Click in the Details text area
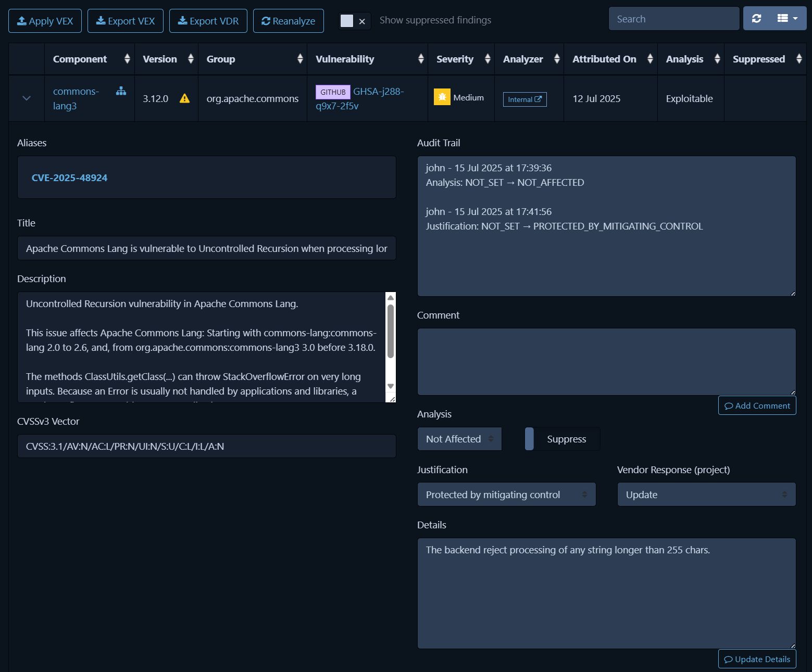The image size is (812, 672). (x=607, y=593)
